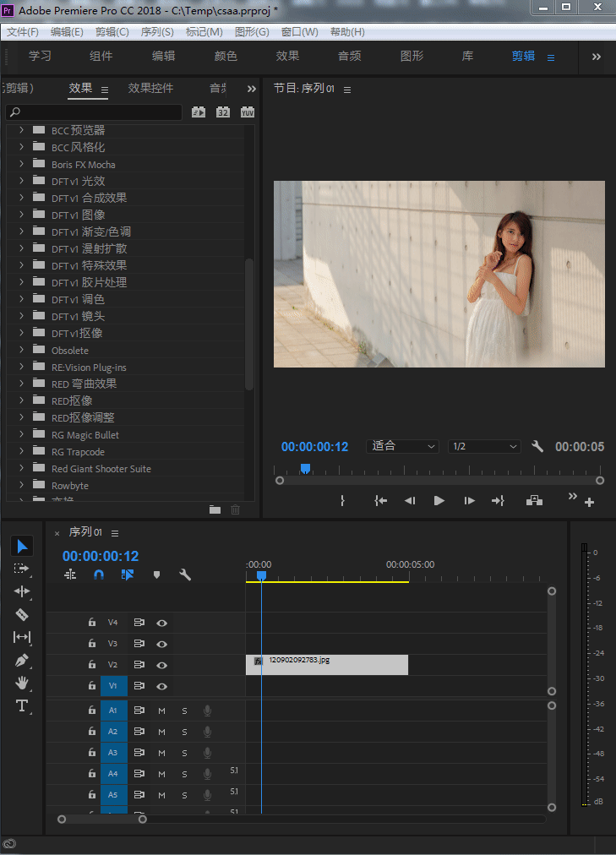Create a new custom bin in Effects
This screenshot has width=616, height=855.
point(215,509)
